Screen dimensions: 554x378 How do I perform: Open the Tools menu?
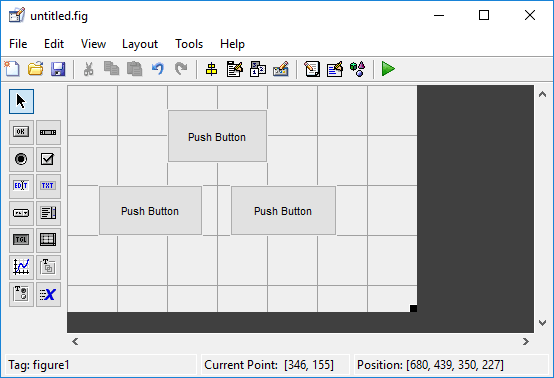pos(189,44)
